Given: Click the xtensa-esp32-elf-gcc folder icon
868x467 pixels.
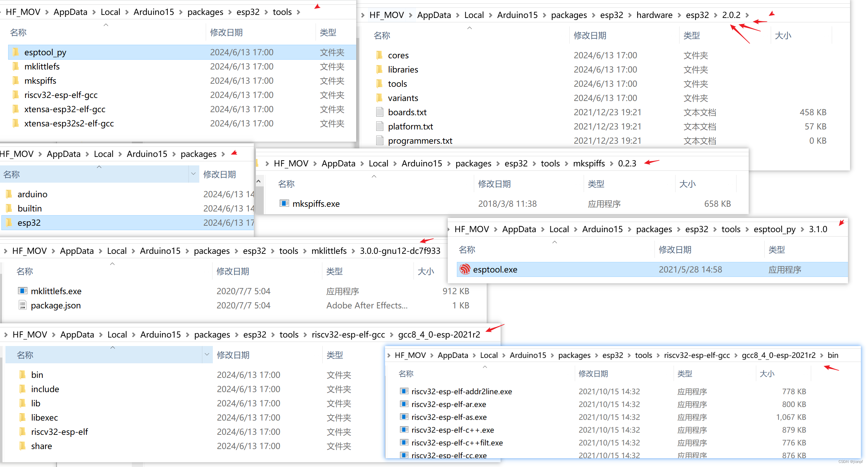Looking at the screenshot, I should (16, 109).
